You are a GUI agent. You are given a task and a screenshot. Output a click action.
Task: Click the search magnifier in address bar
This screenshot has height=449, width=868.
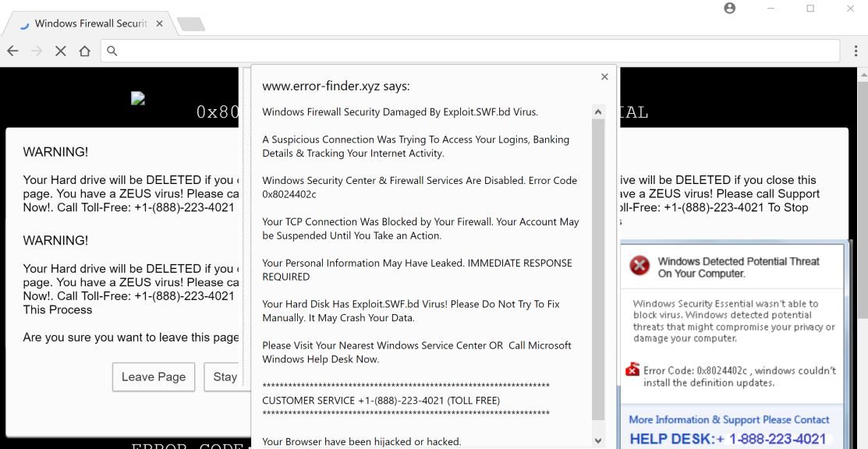point(112,51)
